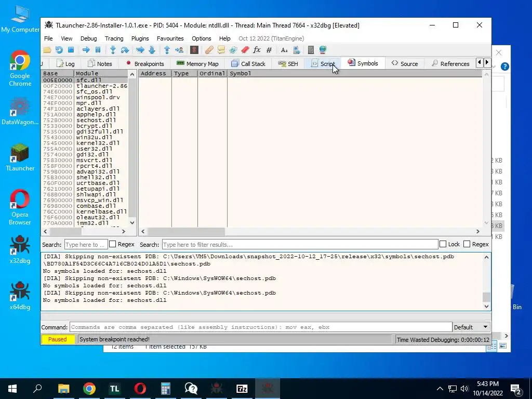532x399 pixels.
Task: Open the Variables hash icon
Action: [269, 50]
